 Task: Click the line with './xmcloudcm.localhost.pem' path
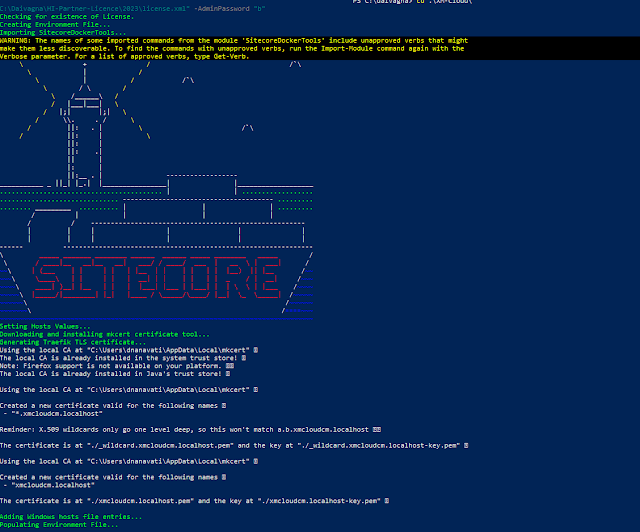pos(194,501)
